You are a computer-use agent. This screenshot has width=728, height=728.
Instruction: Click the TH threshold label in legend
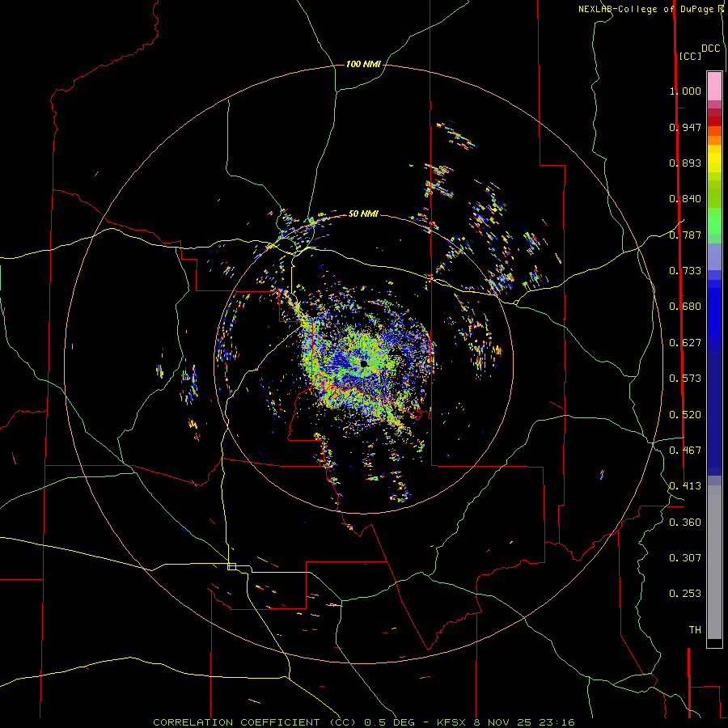(x=695, y=630)
